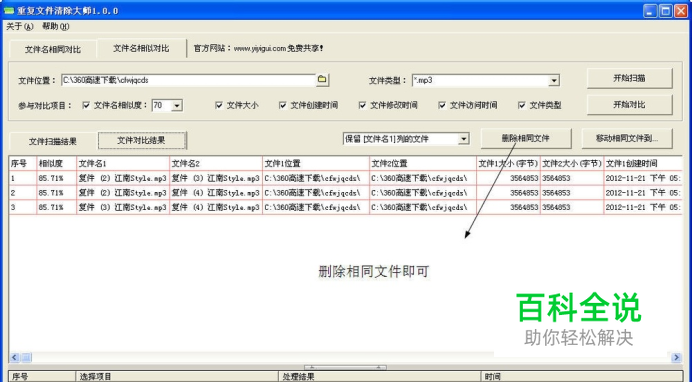Image resolution: width=692 pixels, height=382 pixels.
Task: Click the 85.71% cell in row 2
Action: (56, 193)
